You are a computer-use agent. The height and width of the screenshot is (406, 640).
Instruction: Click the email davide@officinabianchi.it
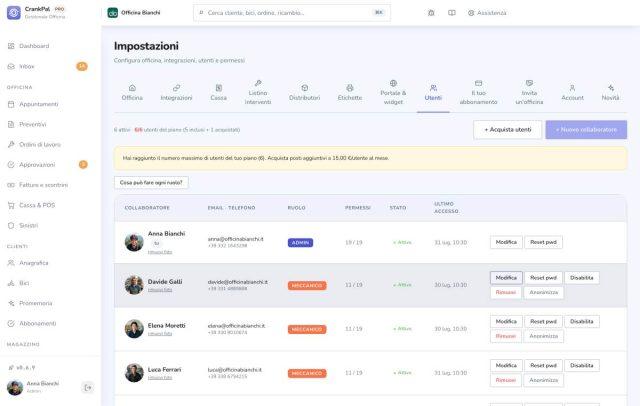[x=238, y=282]
